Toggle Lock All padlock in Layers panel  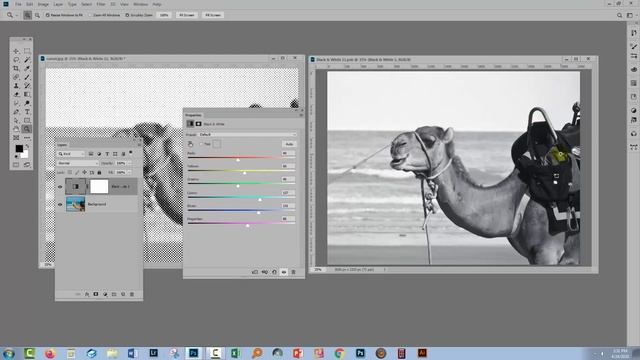[99, 173]
